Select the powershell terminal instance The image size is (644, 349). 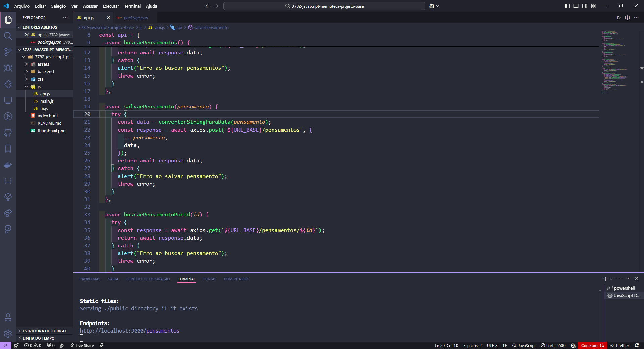[624, 288]
